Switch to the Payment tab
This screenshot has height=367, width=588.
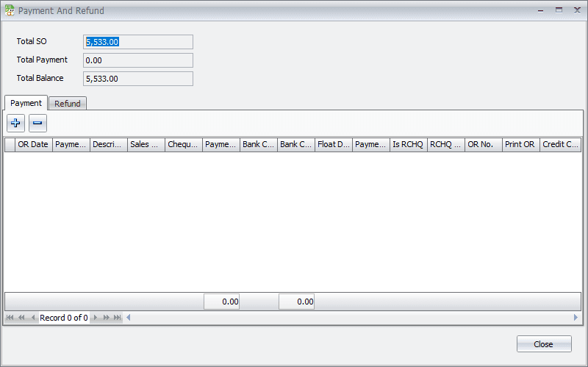pos(26,103)
